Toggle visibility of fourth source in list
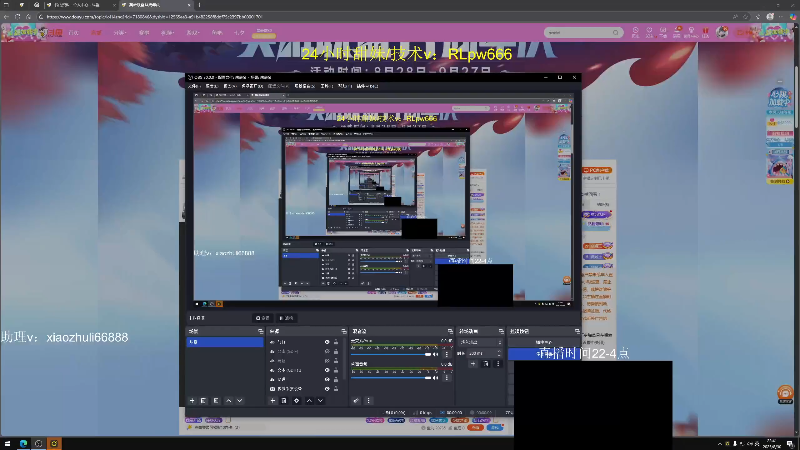800x450 pixels. (x=327, y=370)
